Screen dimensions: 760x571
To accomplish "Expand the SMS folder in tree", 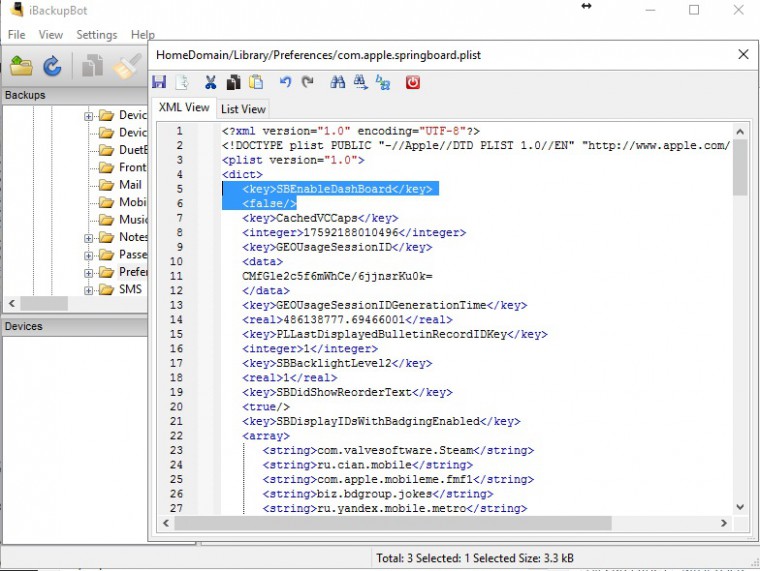I will click(x=89, y=290).
